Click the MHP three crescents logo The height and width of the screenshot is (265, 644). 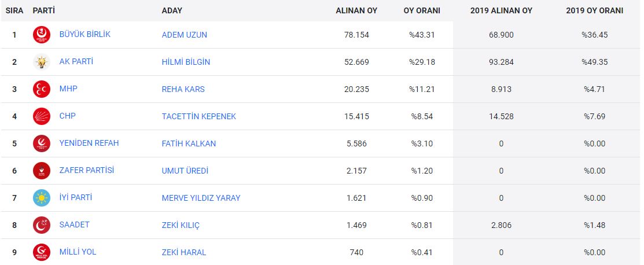pos(42,89)
